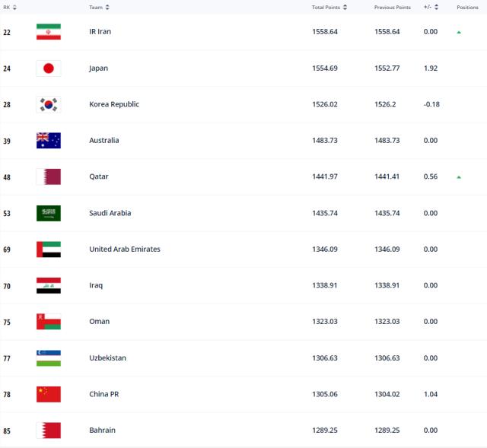This screenshot has width=487, height=448.
Task: Sort by Previous Points column
Action: 395,8
